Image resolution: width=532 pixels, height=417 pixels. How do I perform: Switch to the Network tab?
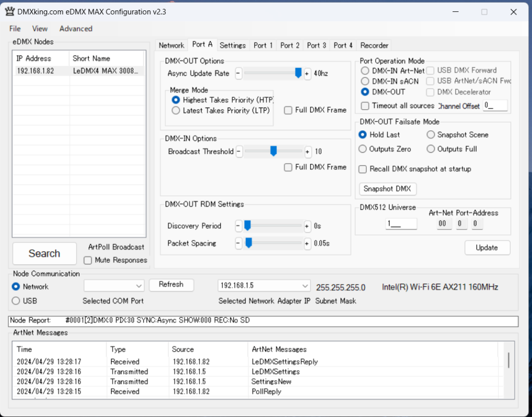[x=171, y=45]
